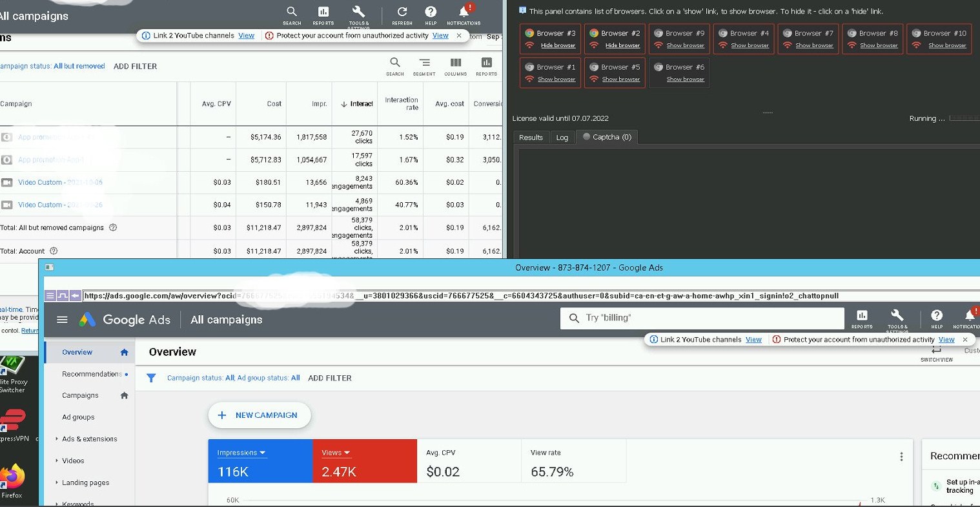Click the 'License valid until 07.07.2022' text
Viewport: 980px width, 507px height.
tap(560, 118)
